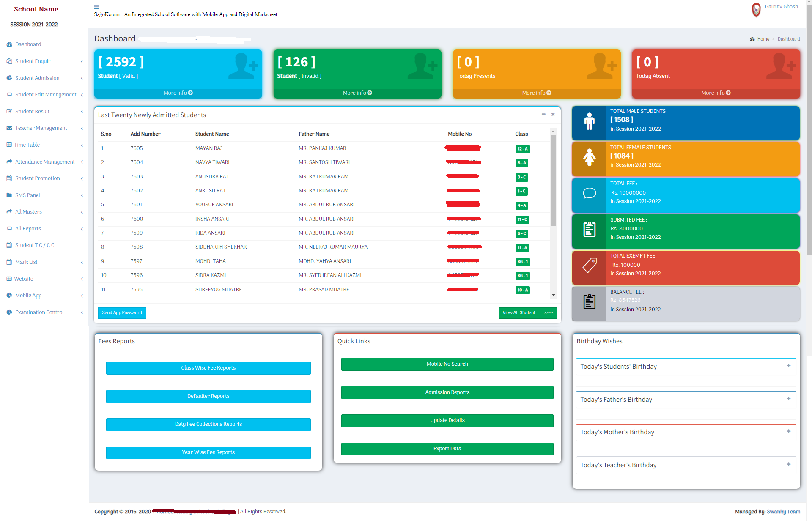
Task: Collapse the newly admitted students panel
Action: pyautogui.click(x=543, y=115)
